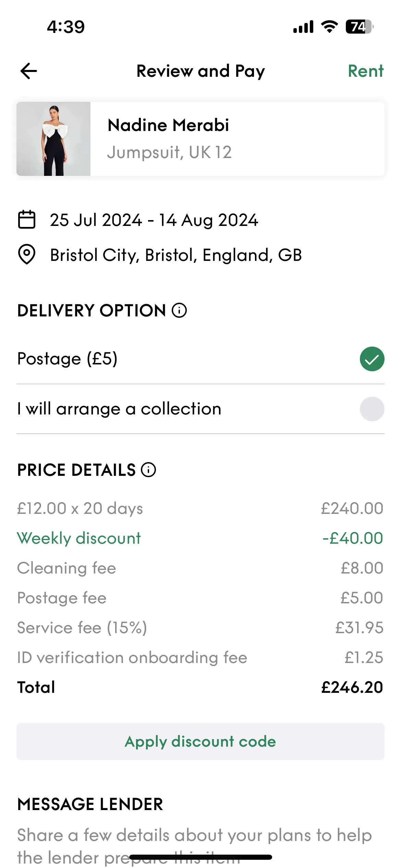The image size is (401, 868).
Task: Open Nadine Merabi item card title
Action: point(168,125)
